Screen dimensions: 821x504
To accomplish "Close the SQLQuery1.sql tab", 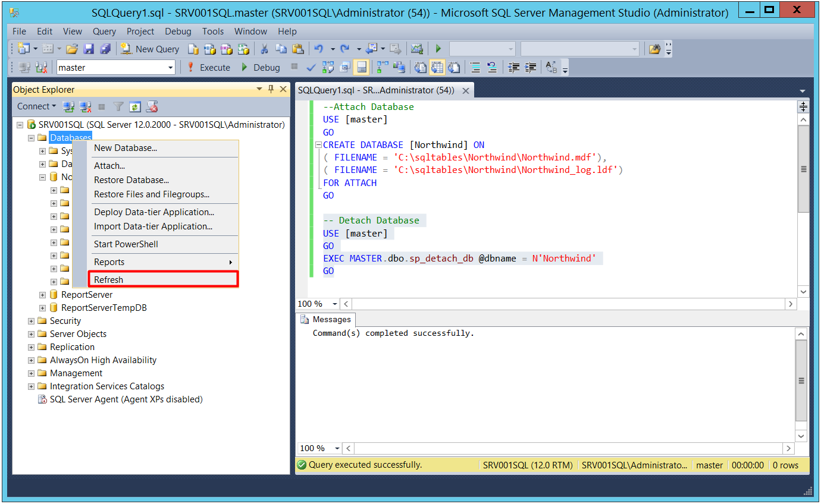I will click(466, 91).
